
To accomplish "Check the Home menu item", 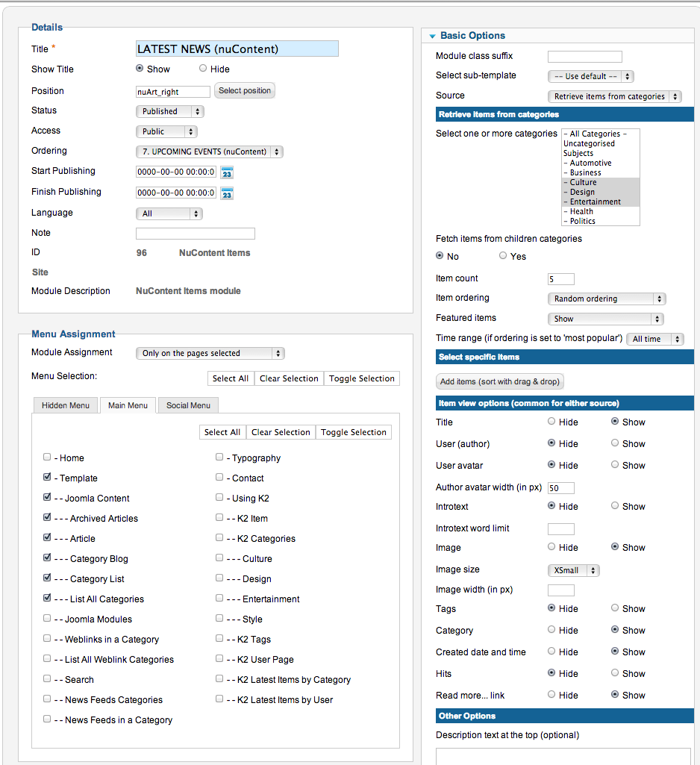I will pos(47,458).
